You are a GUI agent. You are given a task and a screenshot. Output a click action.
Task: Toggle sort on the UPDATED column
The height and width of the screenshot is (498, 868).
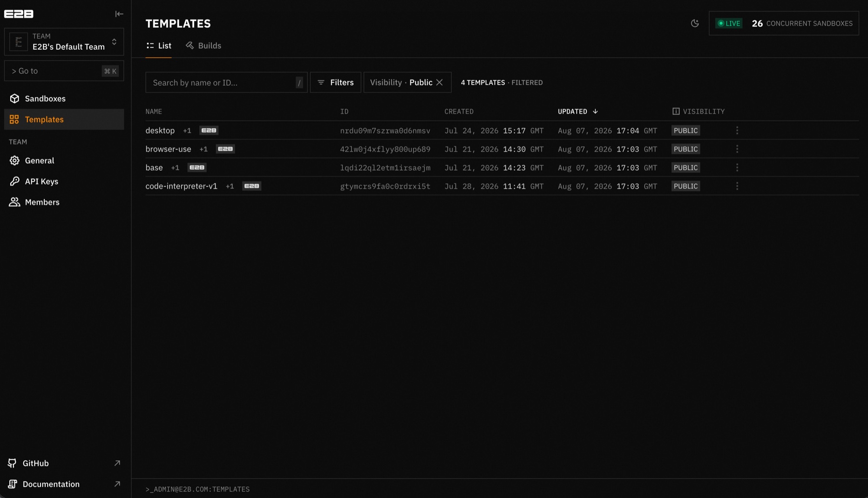coord(578,111)
